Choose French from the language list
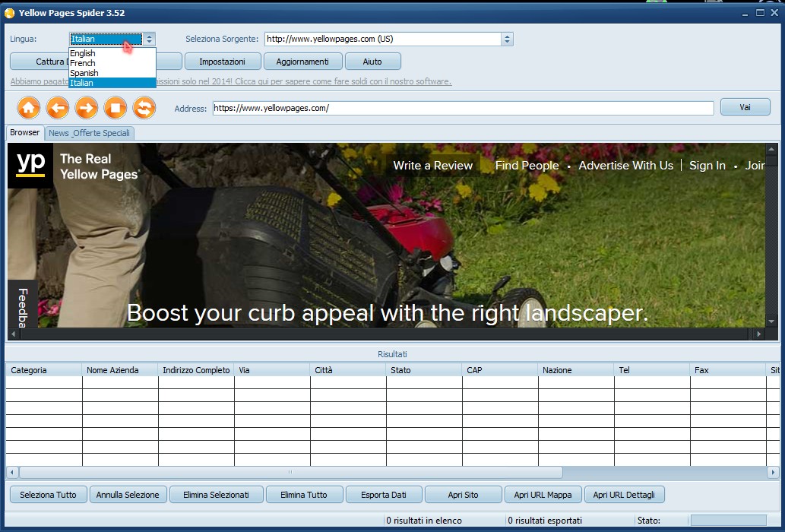This screenshot has height=532, width=785. 112,63
